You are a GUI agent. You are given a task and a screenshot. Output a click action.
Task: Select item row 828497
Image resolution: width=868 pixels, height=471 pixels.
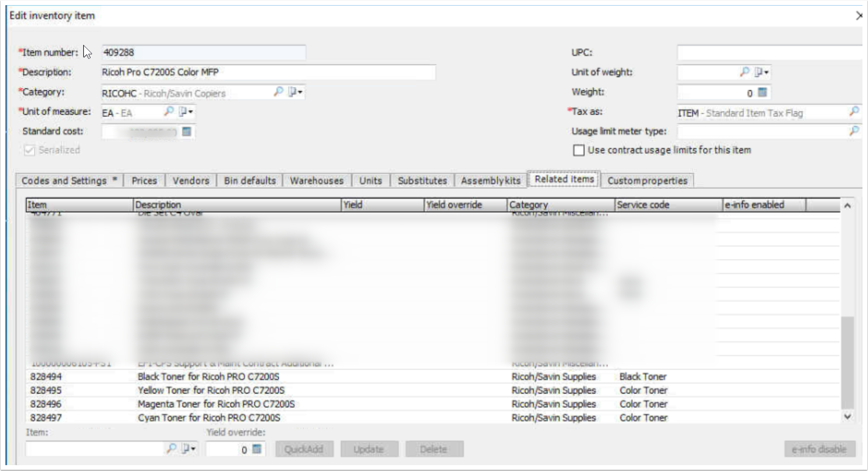click(x=433, y=418)
